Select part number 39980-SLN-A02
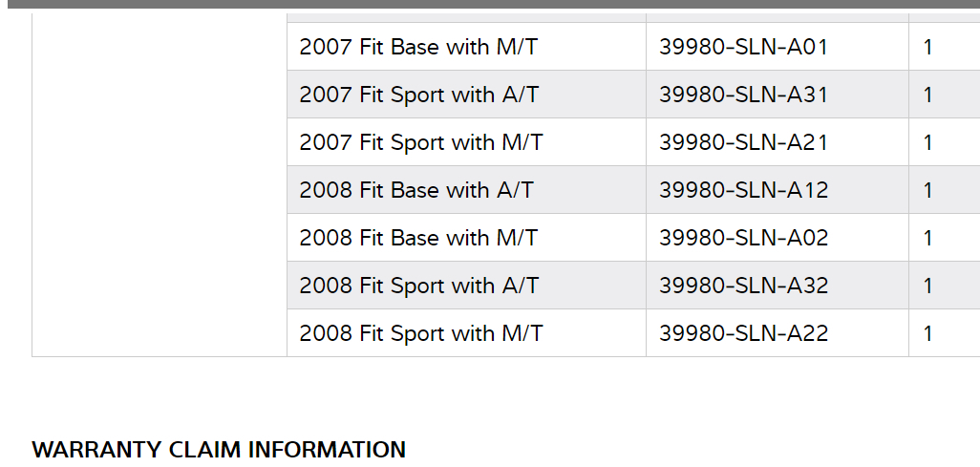980x467 pixels. [743, 238]
